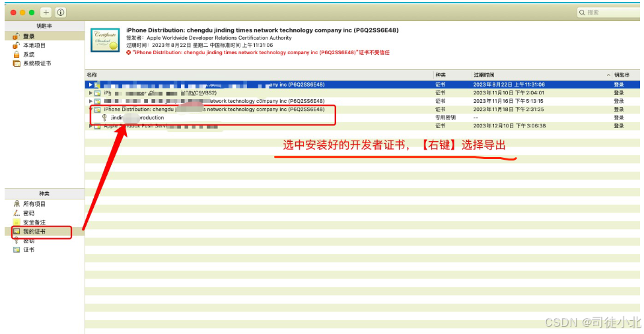
Task: Expand the certificate row expiring 2023年12月10日
Action: coord(90,126)
